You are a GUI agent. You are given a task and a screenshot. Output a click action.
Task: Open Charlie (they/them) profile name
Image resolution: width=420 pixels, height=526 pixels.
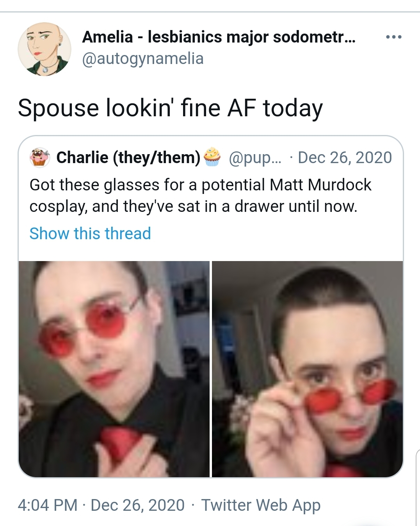tap(128, 157)
